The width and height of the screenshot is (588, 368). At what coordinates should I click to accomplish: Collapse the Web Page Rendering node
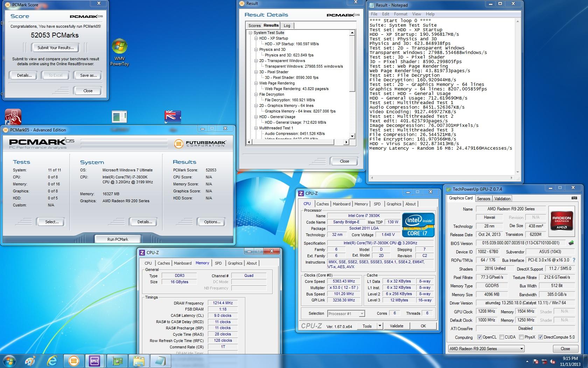[256, 83]
